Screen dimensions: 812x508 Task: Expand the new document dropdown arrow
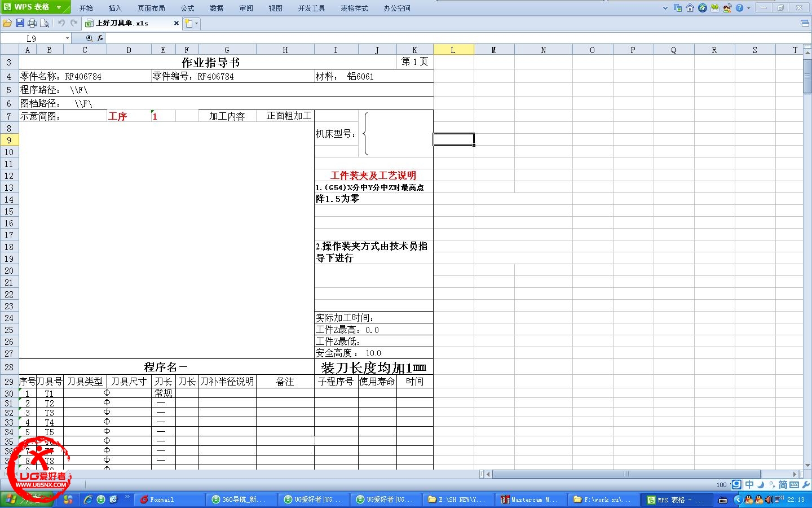[196, 23]
